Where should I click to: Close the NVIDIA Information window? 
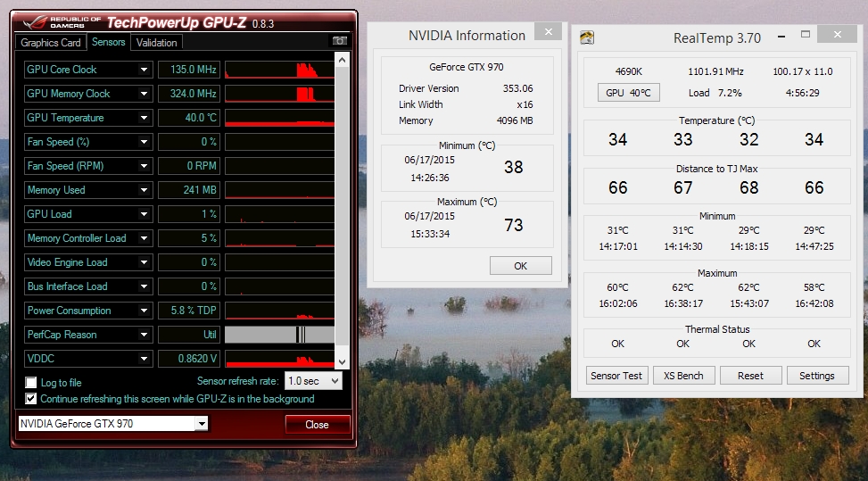click(547, 34)
